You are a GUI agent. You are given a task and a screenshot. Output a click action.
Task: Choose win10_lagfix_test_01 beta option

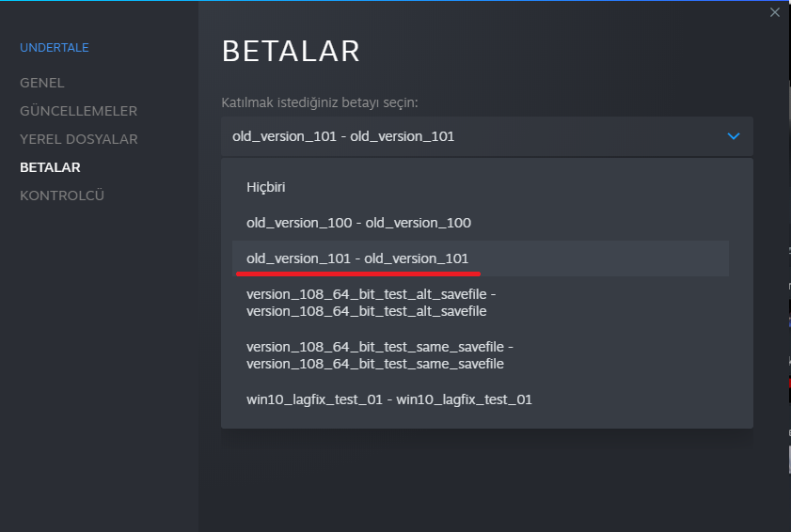(x=481, y=399)
